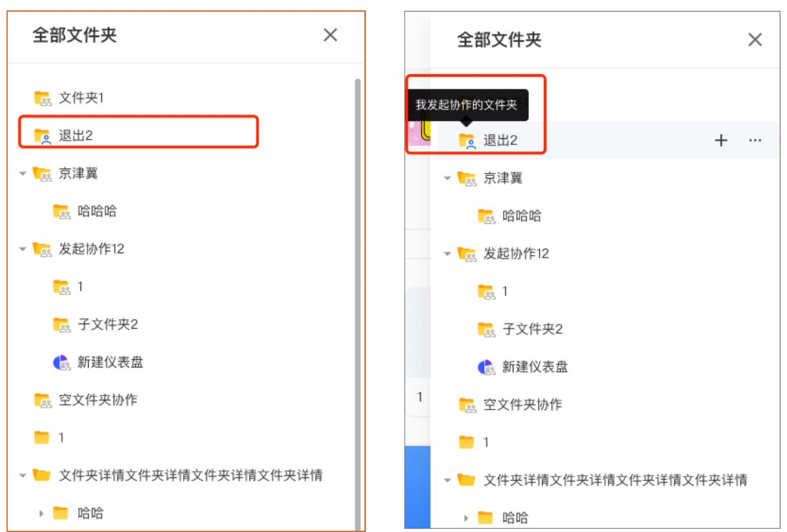787x532 pixels.
Task: Close the left 全部文件夹 panel
Action: point(330,35)
